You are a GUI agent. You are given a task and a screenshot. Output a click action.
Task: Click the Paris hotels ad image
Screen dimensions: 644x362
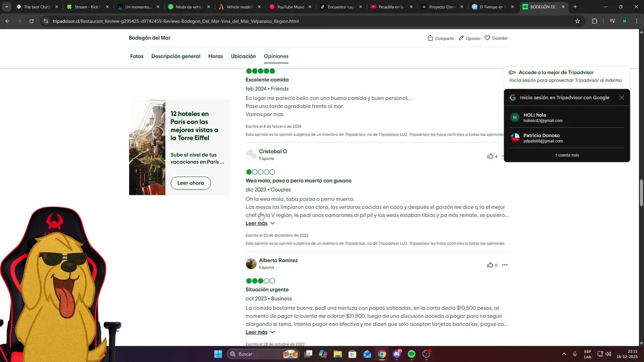[x=147, y=147]
